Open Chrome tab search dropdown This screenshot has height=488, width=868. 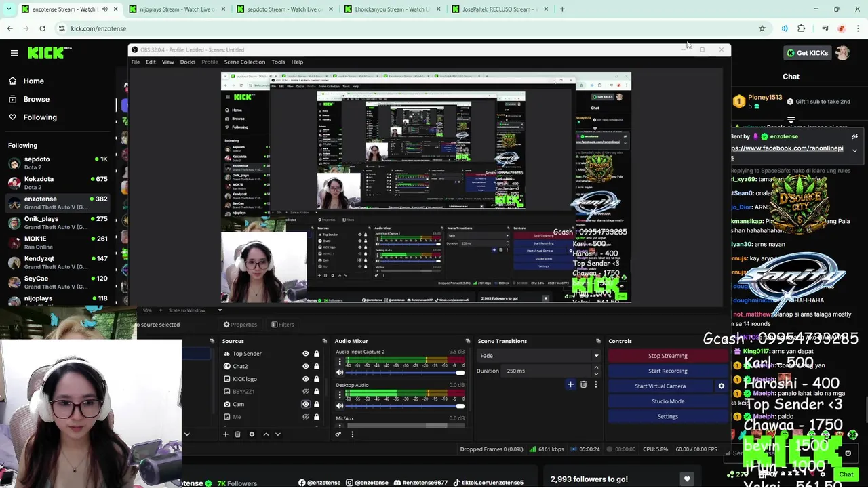click(9, 9)
